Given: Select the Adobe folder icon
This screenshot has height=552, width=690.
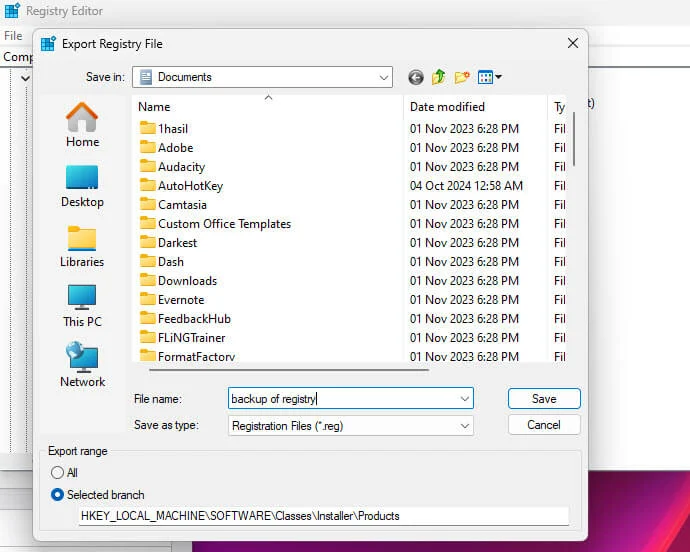Looking at the screenshot, I should [x=148, y=147].
